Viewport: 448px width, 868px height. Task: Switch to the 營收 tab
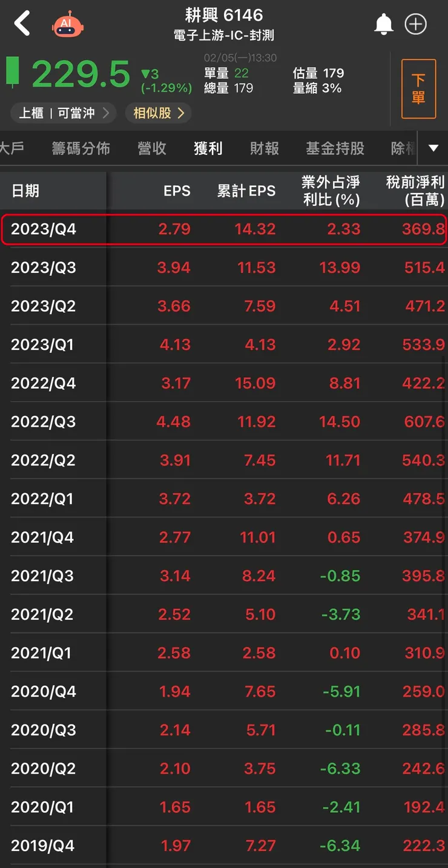pyautogui.click(x=152, y=148)
